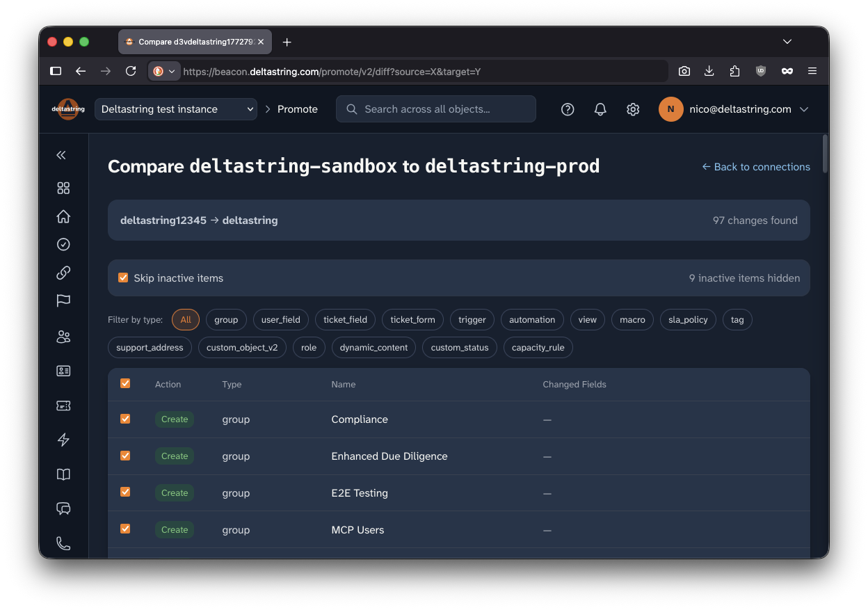
Task: Take a screenshot with camera toolbar icon
Action: point(684,71)
